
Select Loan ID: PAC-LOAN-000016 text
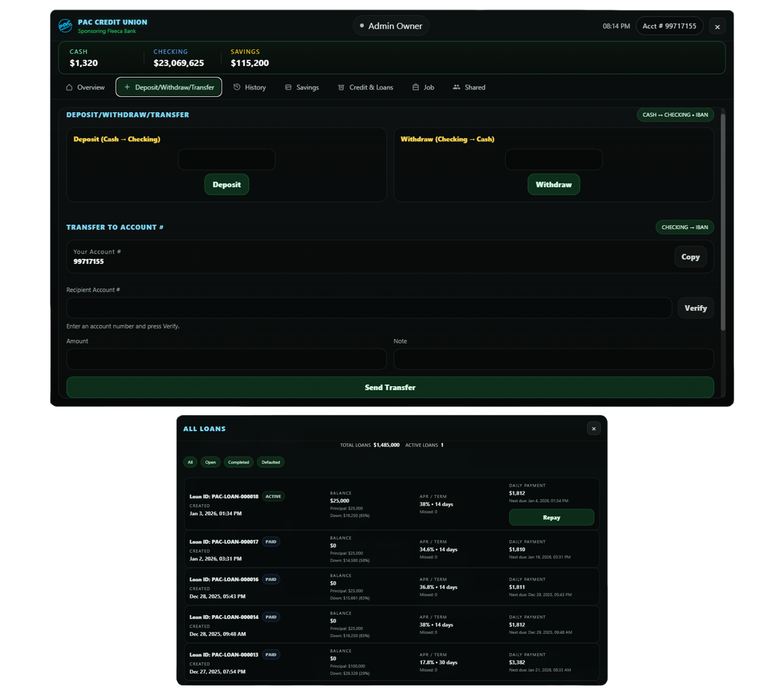(224, 579)
